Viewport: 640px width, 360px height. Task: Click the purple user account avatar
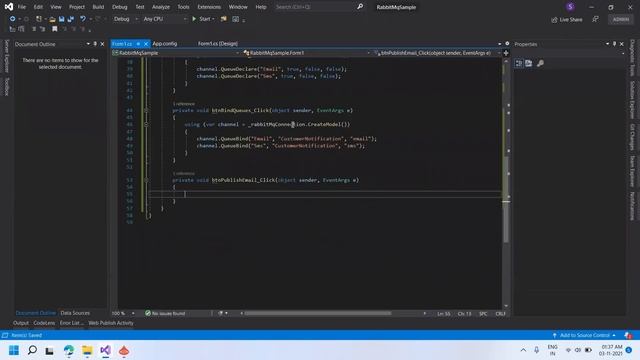coord(570,7)
